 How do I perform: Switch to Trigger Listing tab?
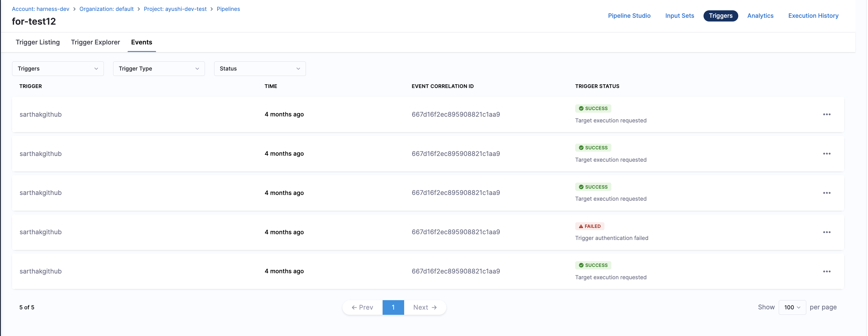pyautogui.click(x=38, y=42)
